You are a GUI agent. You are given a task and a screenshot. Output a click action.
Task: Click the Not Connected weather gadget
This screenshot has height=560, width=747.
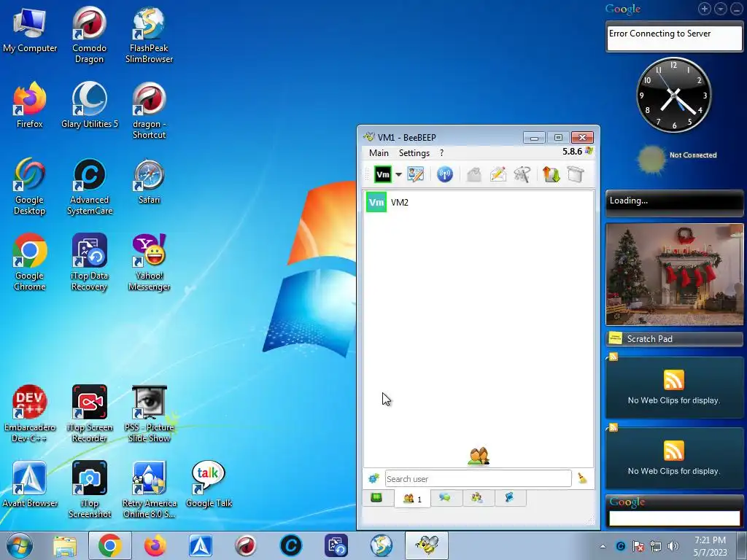[x=678, y=158]
